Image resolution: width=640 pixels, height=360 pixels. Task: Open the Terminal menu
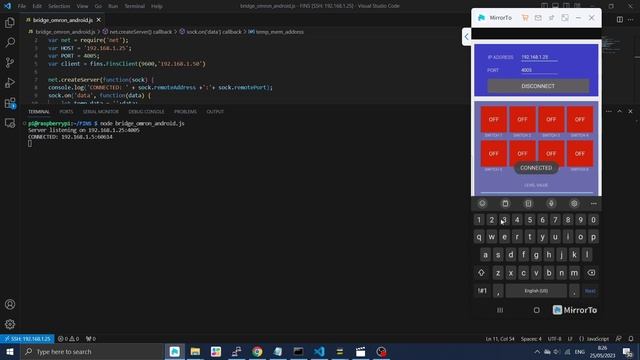(x=134, y=6)
